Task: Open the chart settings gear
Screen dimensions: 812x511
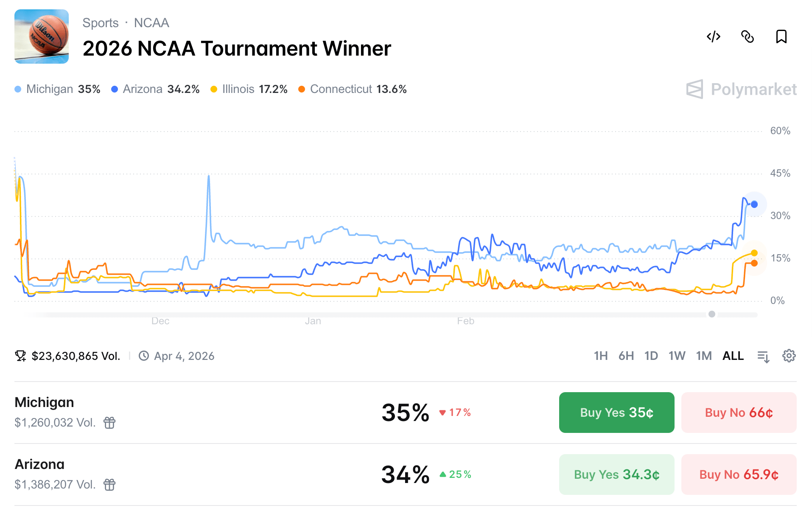Action: coord(789,357)
